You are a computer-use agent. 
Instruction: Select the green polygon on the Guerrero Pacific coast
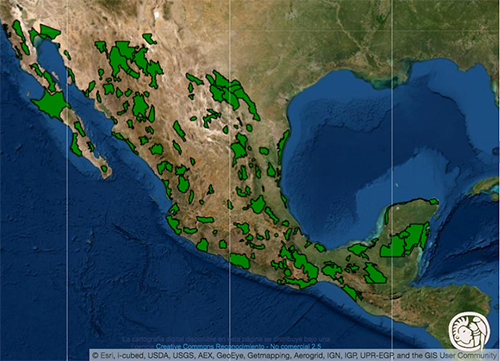pyautogui.click(x=240, y=261)
